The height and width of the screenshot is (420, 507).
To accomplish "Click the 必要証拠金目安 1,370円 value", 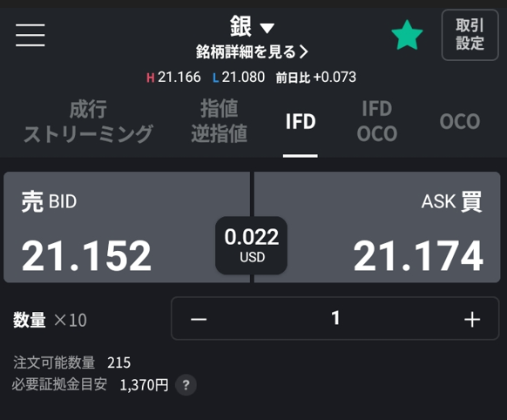I will point(144,385).
